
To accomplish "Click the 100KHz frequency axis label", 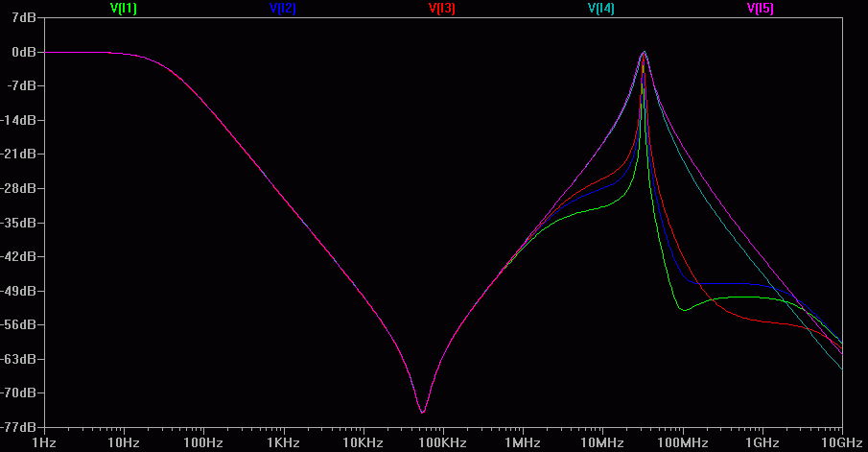I will (442, 442).
